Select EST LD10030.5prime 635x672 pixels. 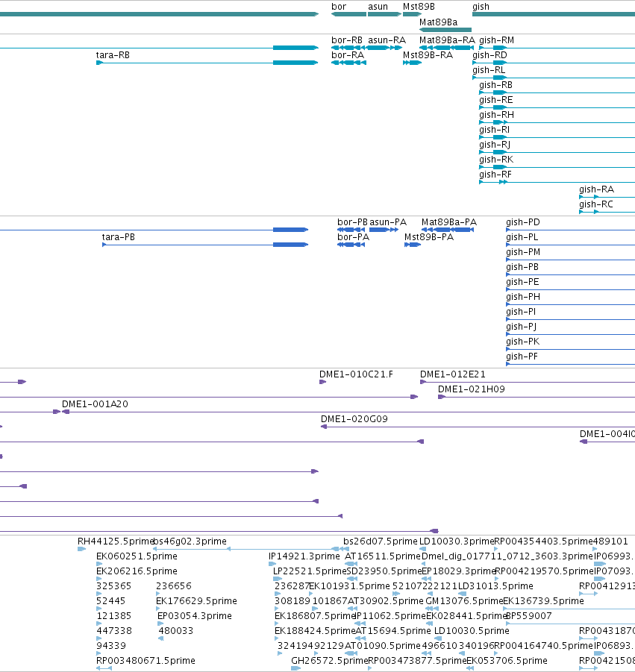[472, 631]
